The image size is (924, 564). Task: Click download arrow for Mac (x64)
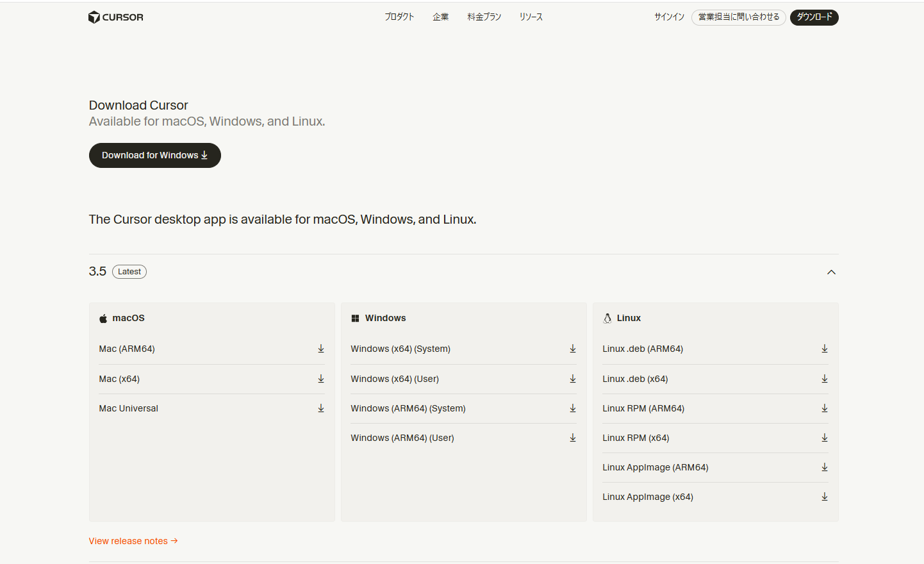coord(321,379)
